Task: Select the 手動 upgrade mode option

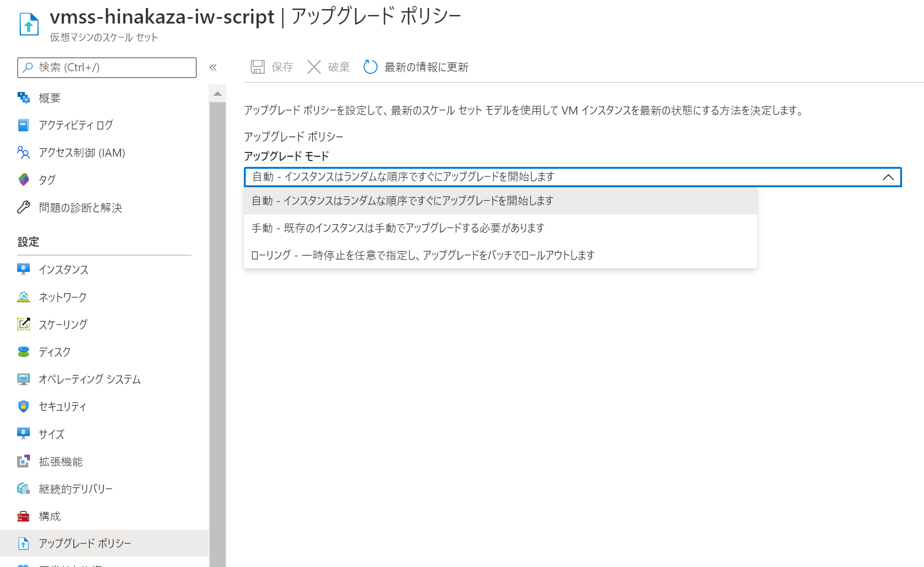Action: (x=500, y=228)
